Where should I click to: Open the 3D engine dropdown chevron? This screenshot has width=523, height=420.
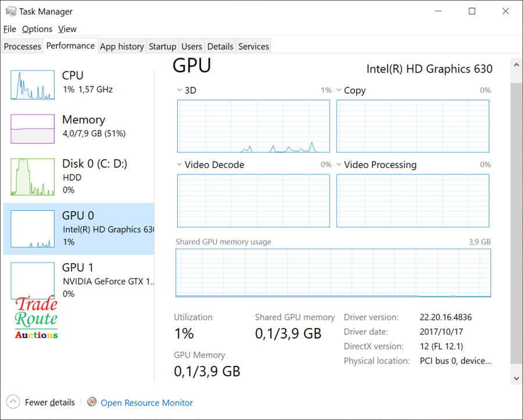coord(180,91)
